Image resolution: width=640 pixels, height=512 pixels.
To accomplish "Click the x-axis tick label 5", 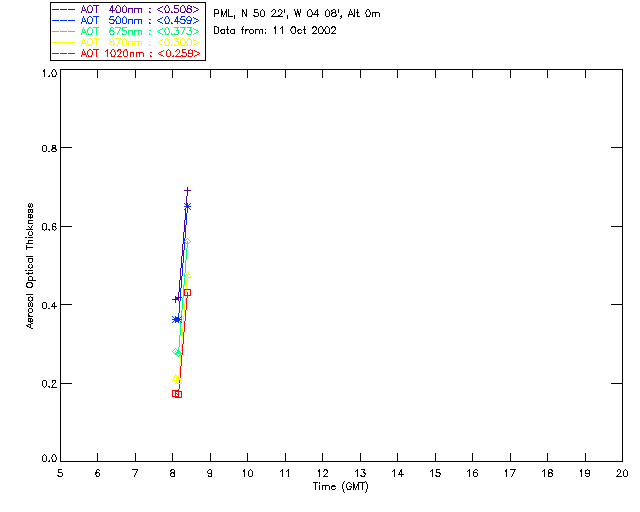I will 60,474.
